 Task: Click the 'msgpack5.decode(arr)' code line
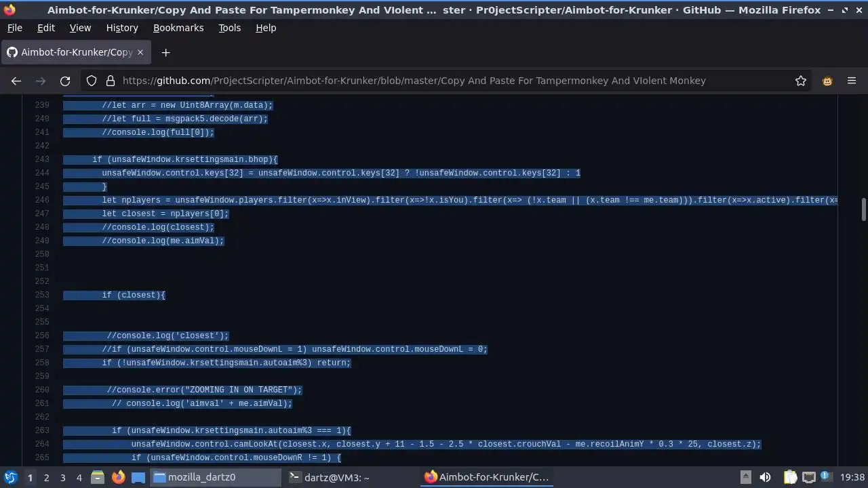click(185, 119)
